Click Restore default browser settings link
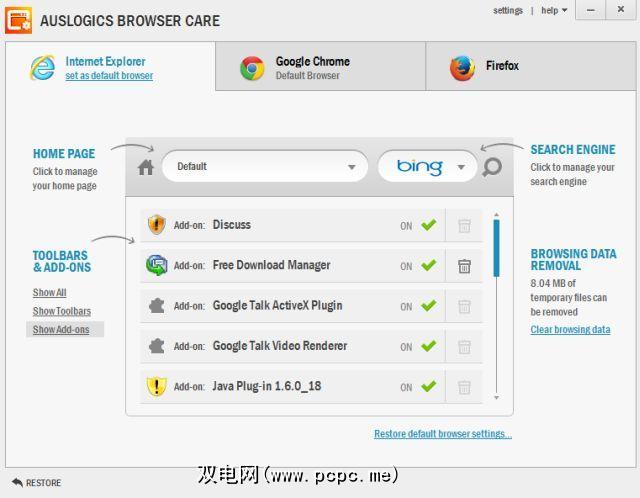640x498 pixels. 443,434
